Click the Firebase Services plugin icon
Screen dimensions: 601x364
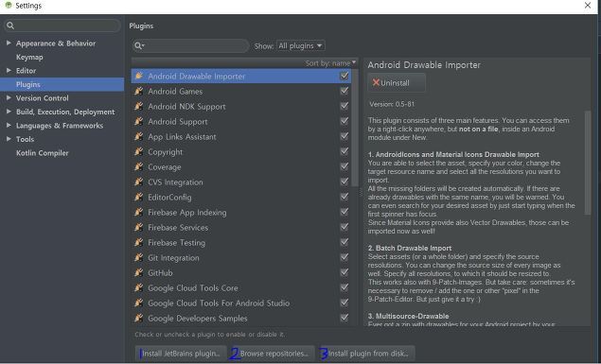(139, 227)
